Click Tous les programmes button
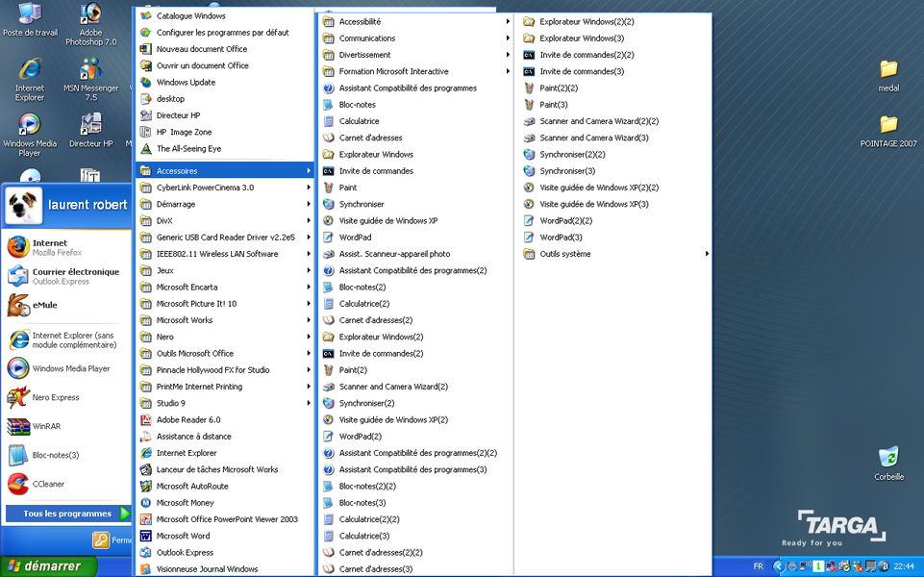 67,514
